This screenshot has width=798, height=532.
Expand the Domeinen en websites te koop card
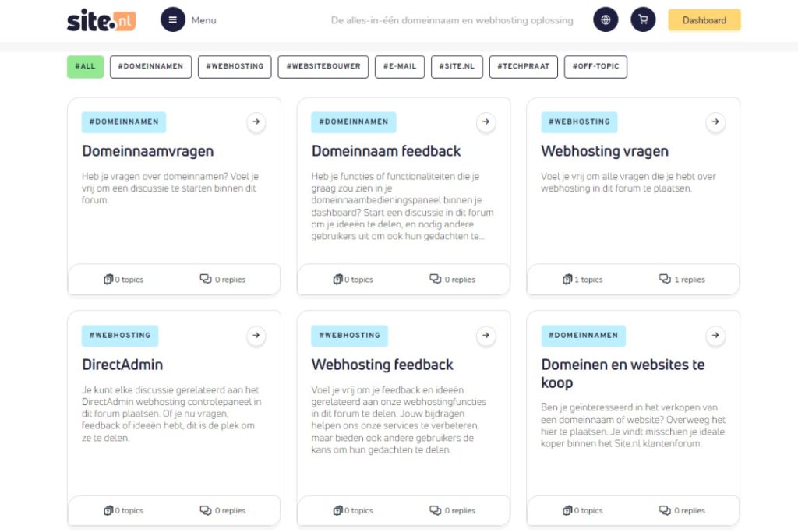click(715, 336)
